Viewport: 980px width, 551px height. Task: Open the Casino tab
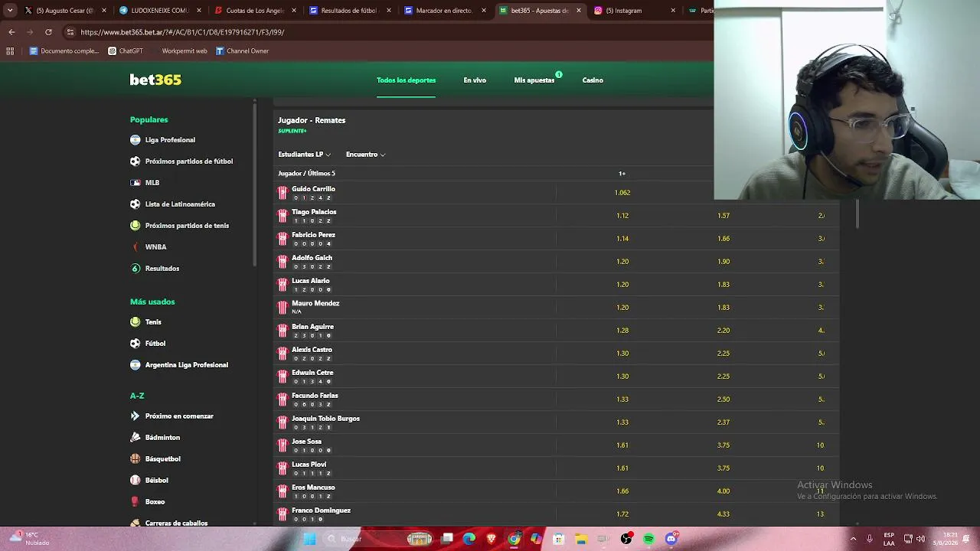pos(593,80)
